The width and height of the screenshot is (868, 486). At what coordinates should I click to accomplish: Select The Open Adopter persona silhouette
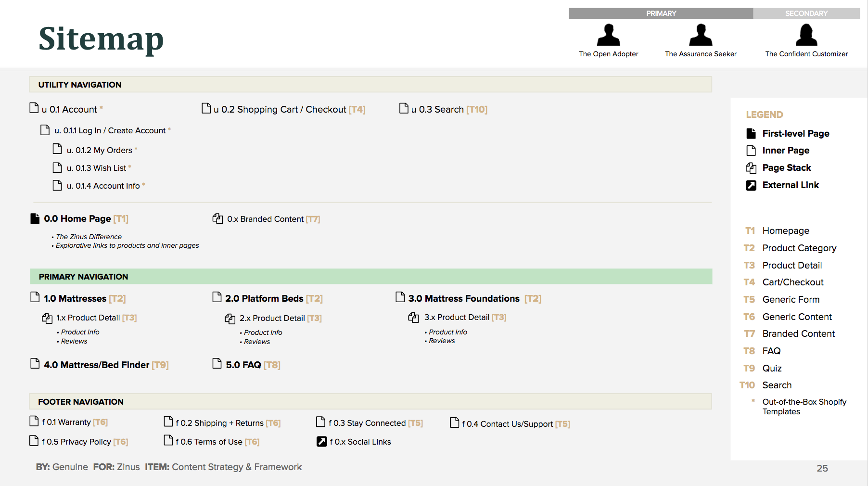tap(609, 36)
